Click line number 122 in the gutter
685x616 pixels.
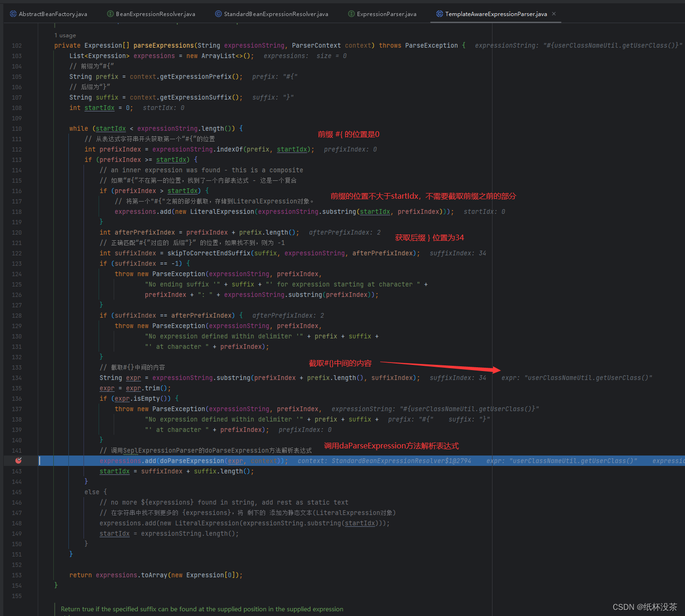(x=17, y=253)
